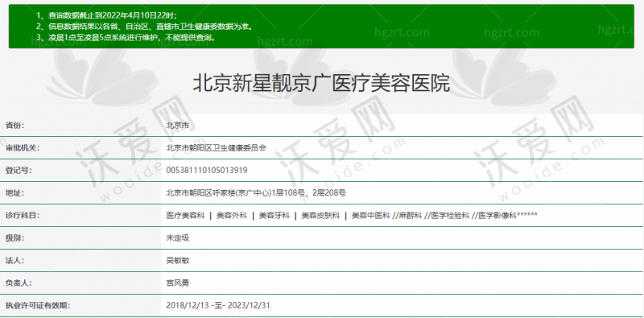Click 美容皮肤科 in the departments list
Viewport: 644px width, 318px height.
pos(320,215)
